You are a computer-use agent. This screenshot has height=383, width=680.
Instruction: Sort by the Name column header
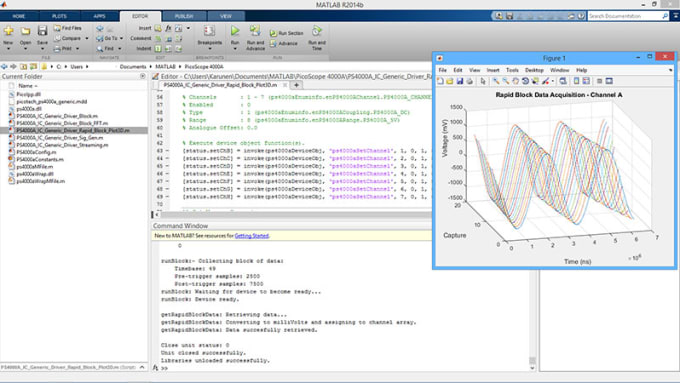point(27,86)
